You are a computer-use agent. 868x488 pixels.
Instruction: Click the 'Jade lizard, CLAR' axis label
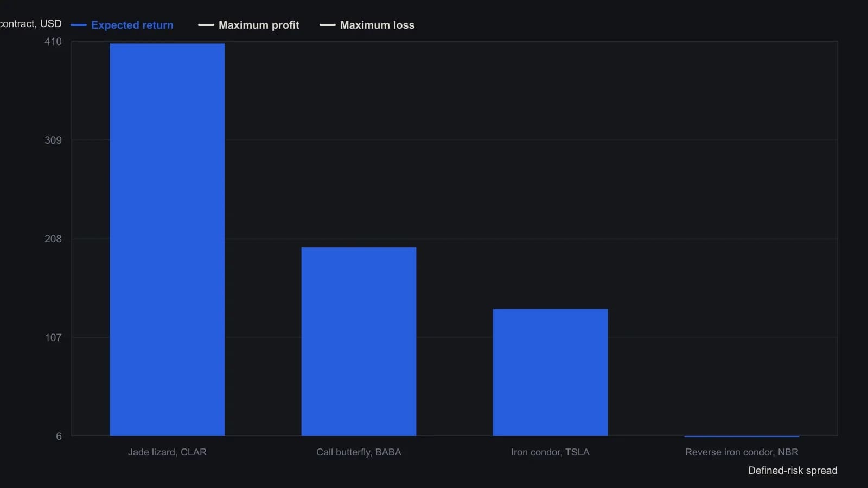click(x=167, y=452)
